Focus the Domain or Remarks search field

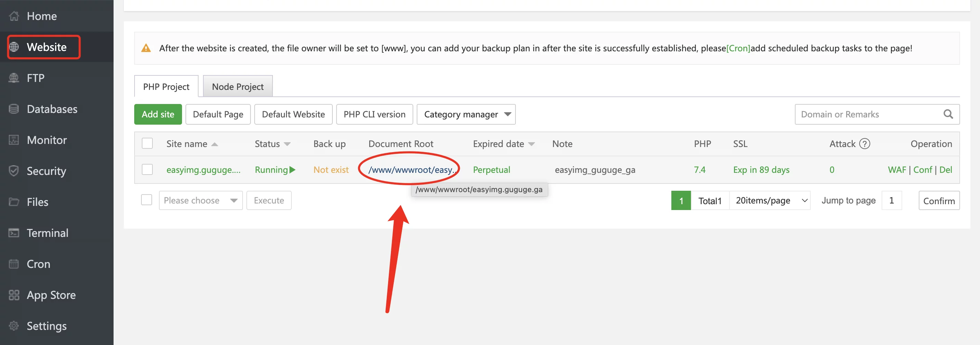click(867, 114)
